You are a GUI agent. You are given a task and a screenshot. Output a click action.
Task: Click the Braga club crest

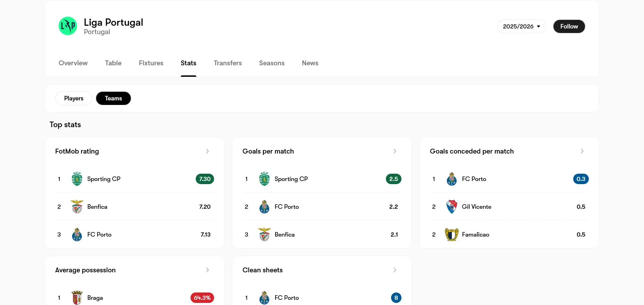pyautogui.click(x=77, y=298)
